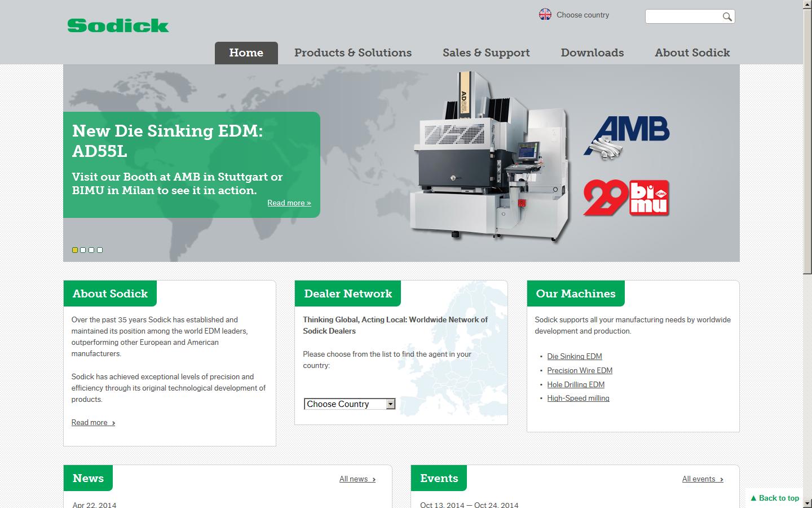
Task: Follow the Die Sinking EDM link
Action: (574, 356)
